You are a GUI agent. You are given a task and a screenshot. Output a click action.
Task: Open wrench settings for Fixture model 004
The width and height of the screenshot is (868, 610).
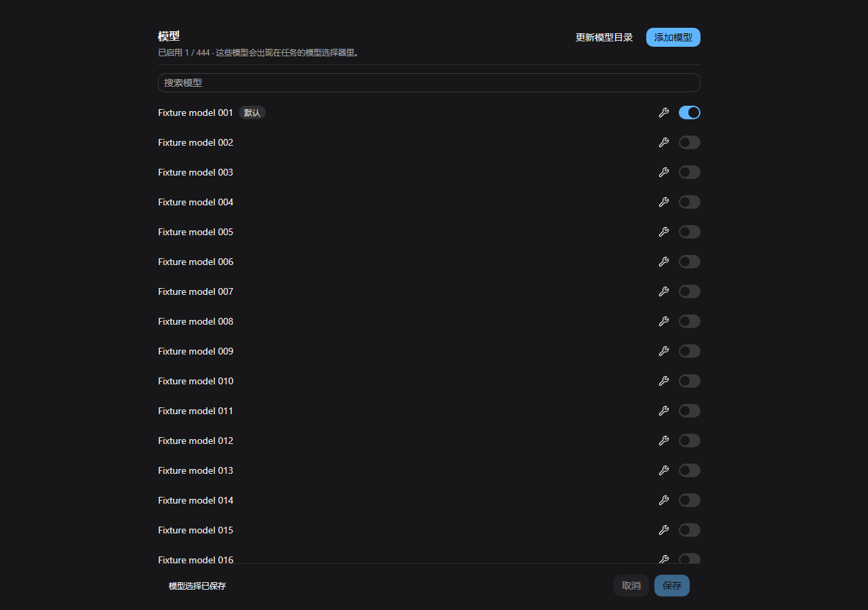pyautogui.click(x=664, y=202)
